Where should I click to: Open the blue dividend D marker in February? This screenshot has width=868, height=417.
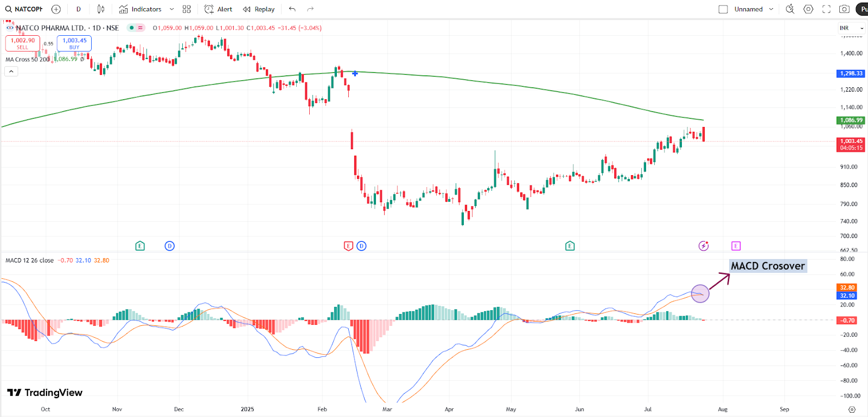(x=361, y=246)
